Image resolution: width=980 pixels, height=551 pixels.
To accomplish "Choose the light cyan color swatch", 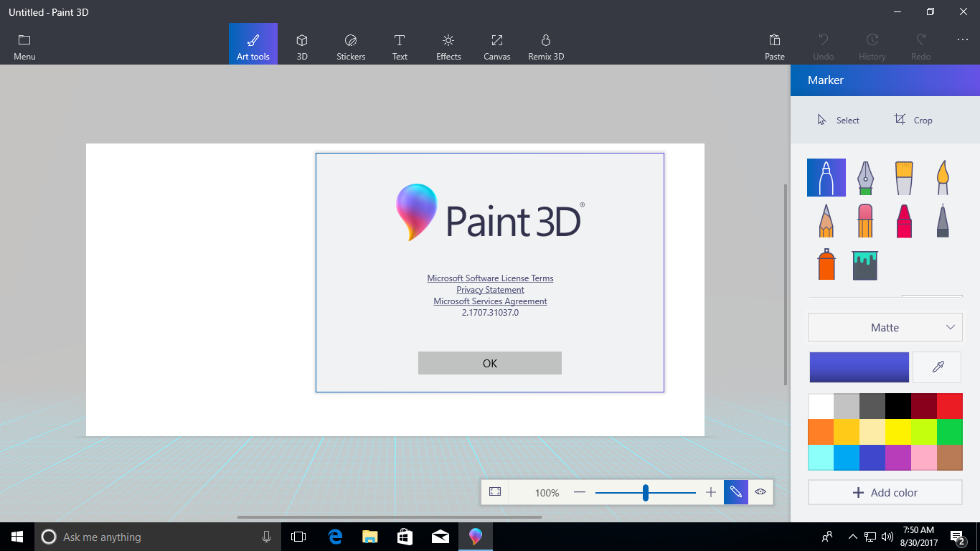I will (821, 458).
